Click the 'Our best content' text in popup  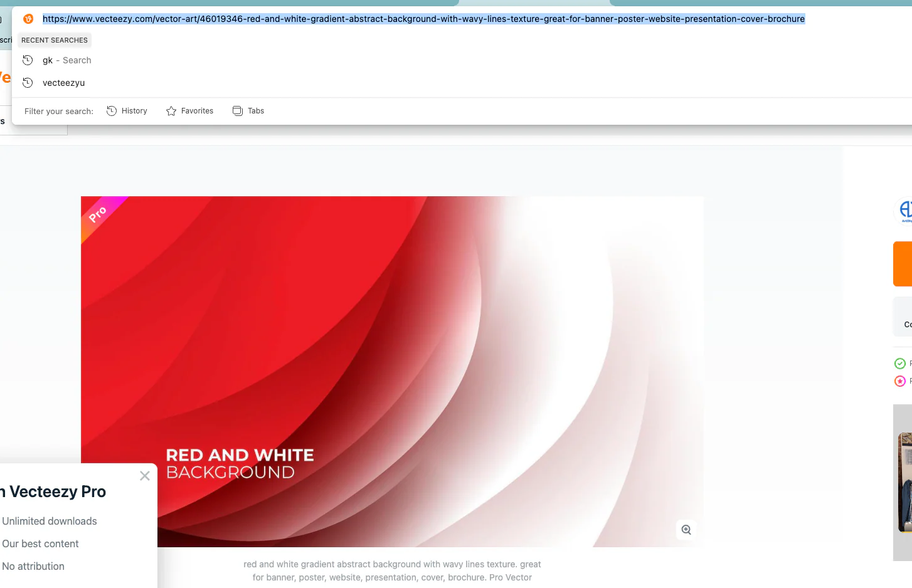coord(40,543)
